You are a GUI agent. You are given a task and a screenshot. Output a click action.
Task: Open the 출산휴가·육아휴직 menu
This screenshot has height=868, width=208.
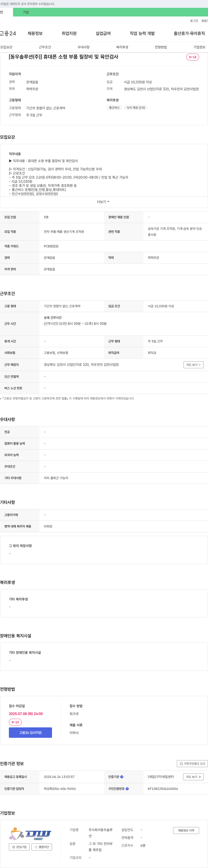[x=189, y=33]
